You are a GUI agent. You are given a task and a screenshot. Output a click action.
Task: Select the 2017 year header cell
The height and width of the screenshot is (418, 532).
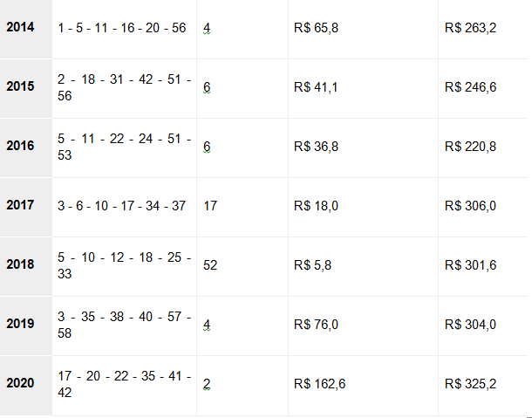coord(26,207)
